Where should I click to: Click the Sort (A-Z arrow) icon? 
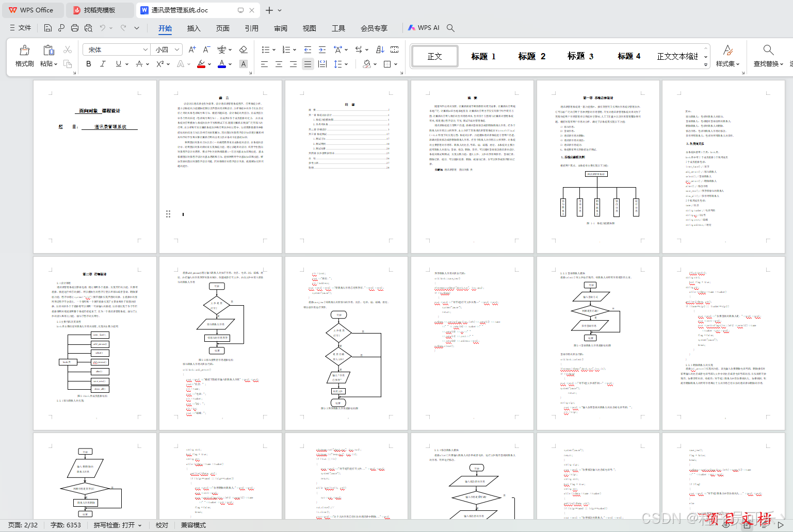tap(380, 49)
